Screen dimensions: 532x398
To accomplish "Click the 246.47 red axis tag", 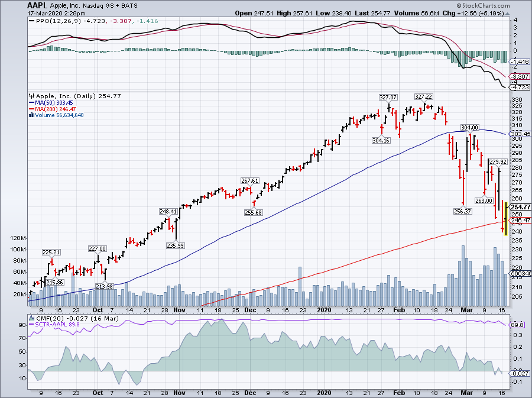I will pos(521,220).
